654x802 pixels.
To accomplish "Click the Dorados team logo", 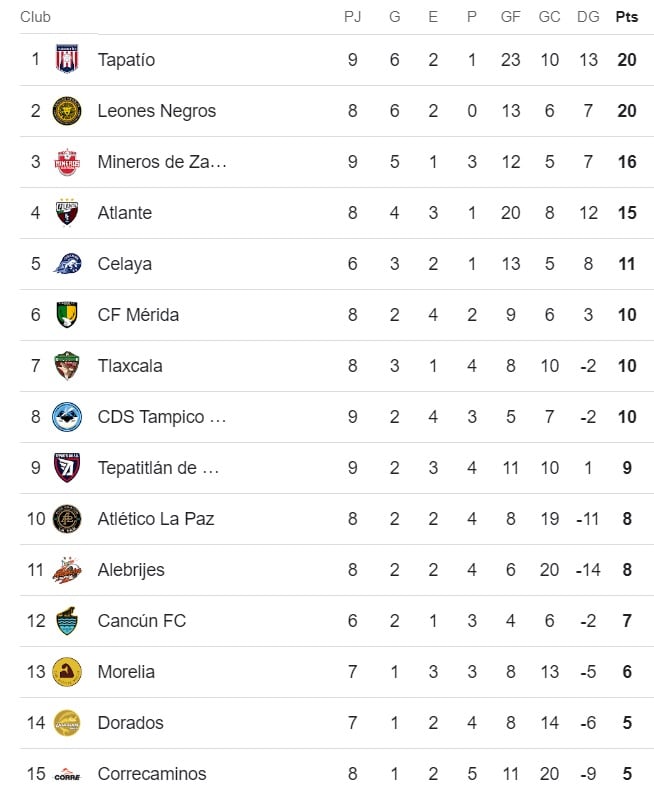I will click(67, 723).
